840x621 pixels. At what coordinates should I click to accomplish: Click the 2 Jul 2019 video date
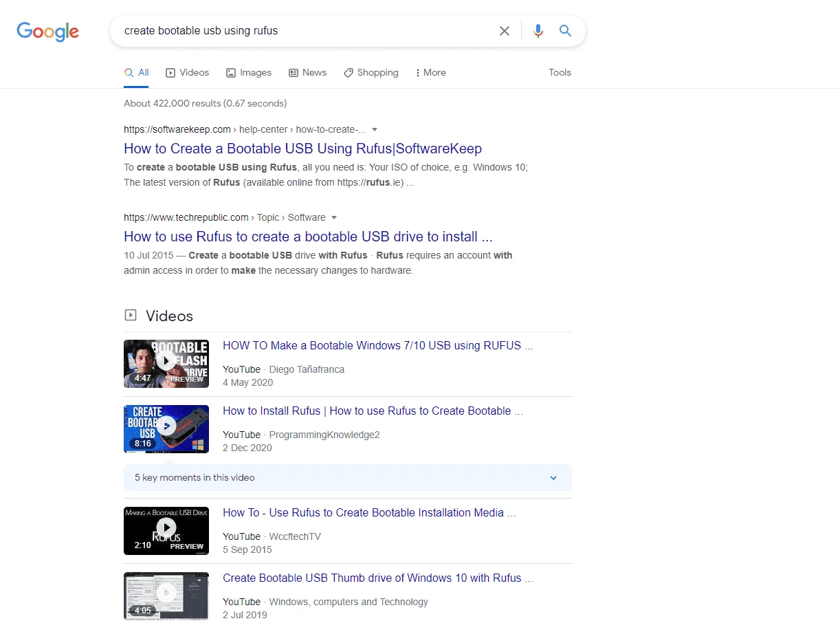coord(245,615)
